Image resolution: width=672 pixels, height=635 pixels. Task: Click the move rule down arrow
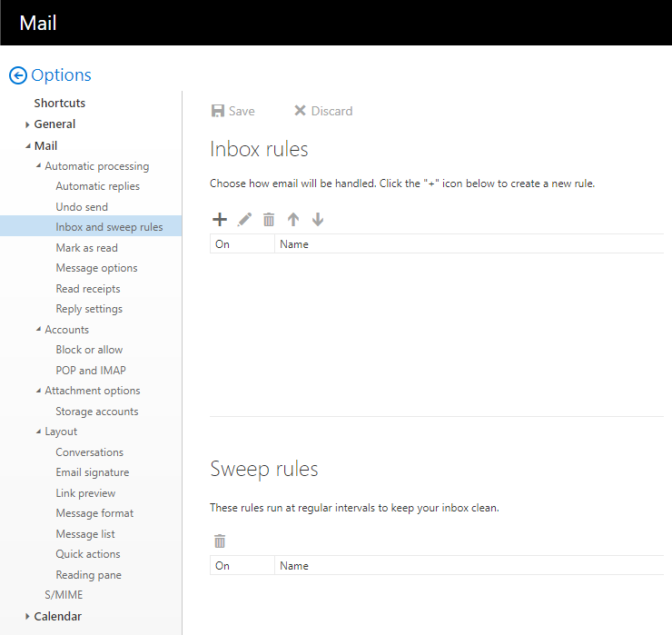(x=318, y=219)
